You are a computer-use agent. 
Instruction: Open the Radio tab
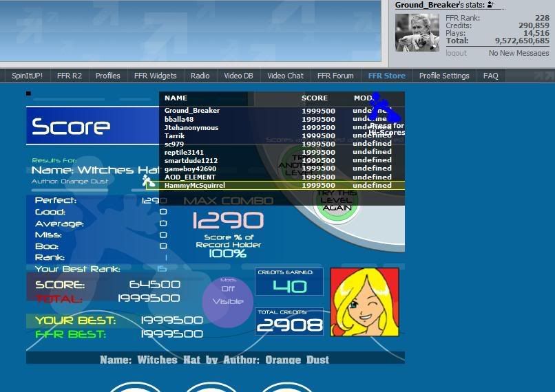point(200,76)
